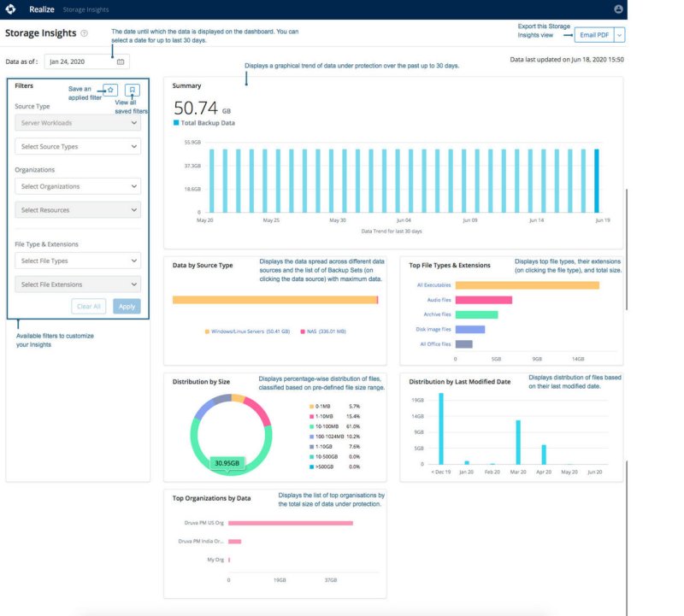Click the Jan 24, 2020 date field
Viewport: 684px width, 616px height.
[68, 62]
